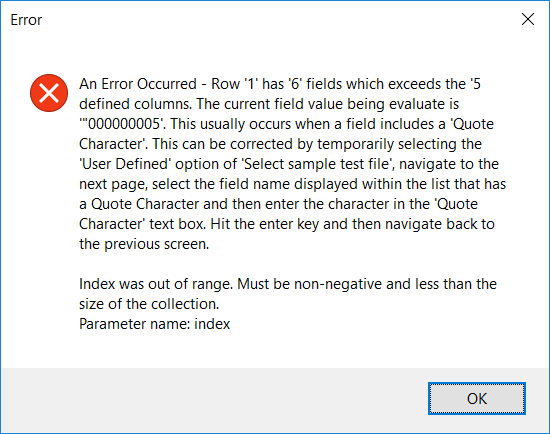Click the 'Error' title text

26,20
